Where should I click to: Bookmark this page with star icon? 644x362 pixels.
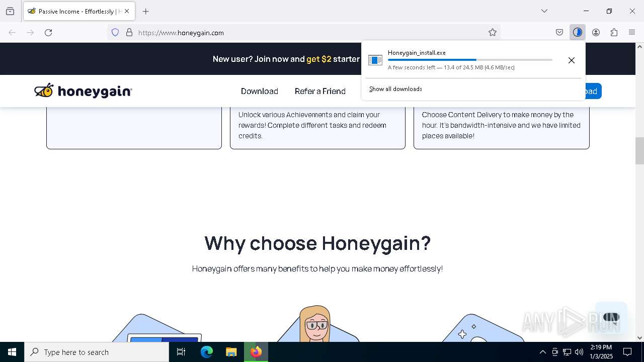(x=493, y=33)
